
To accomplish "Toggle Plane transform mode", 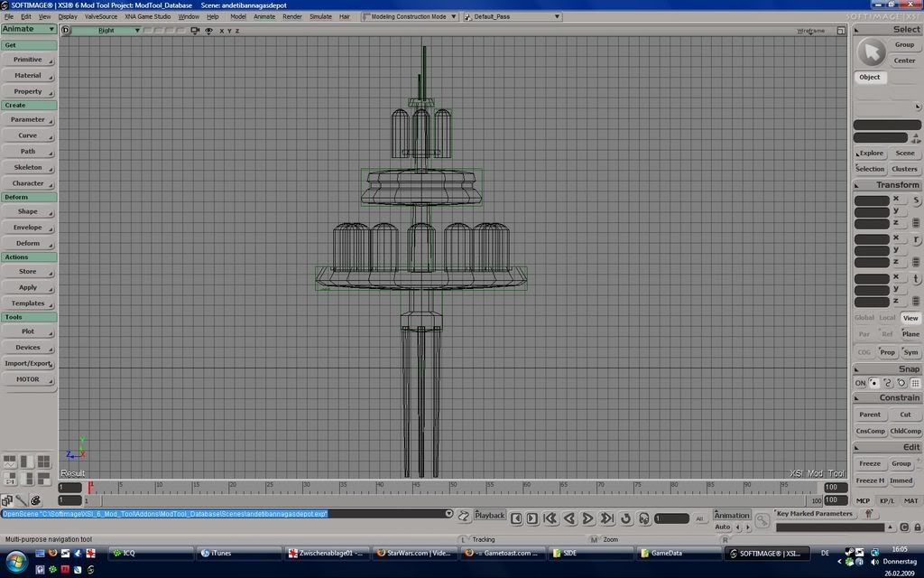I will point(910,334).
